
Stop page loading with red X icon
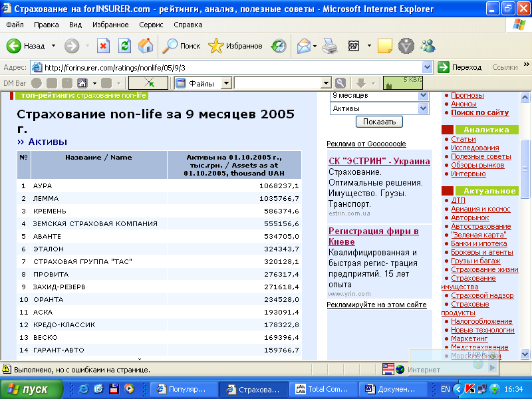[x=103, y=46]
